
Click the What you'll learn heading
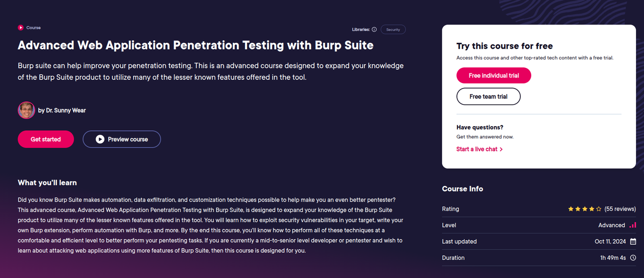pos(47,182)
